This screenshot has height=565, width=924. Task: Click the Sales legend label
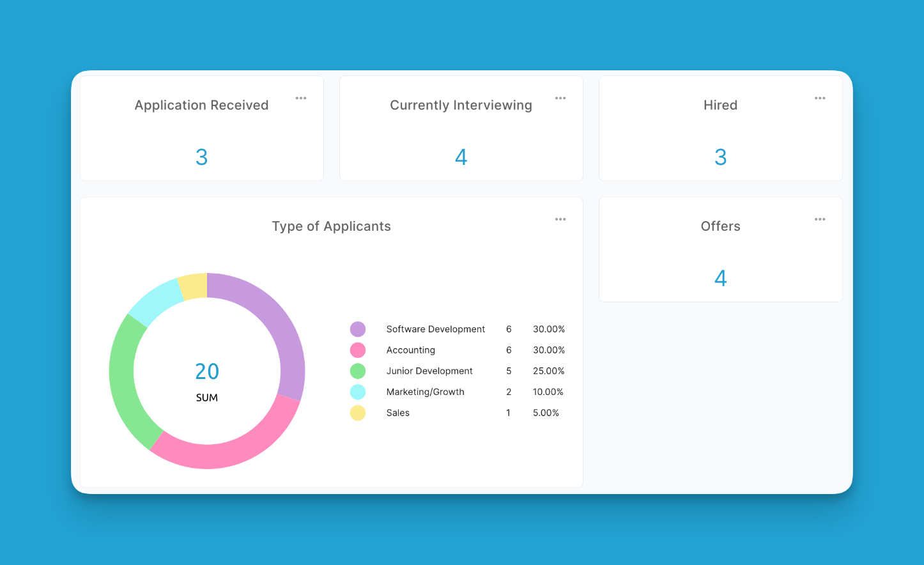398,413
